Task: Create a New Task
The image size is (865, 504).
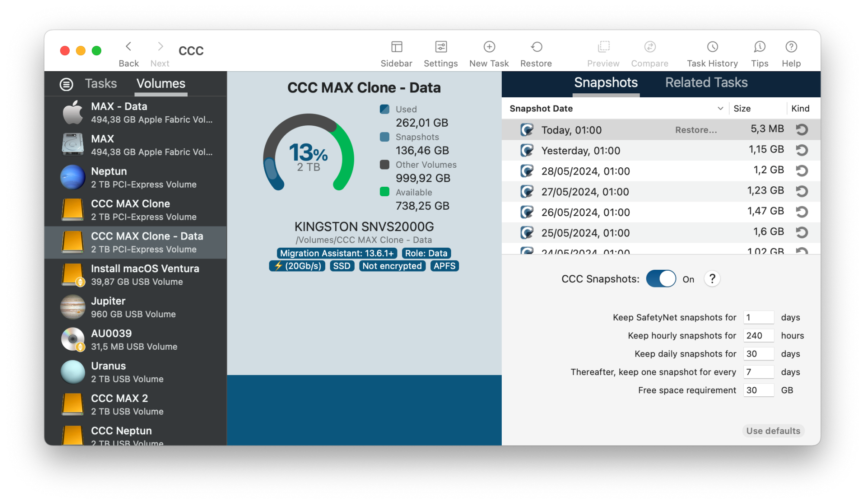Action: (x=489, y=47)
